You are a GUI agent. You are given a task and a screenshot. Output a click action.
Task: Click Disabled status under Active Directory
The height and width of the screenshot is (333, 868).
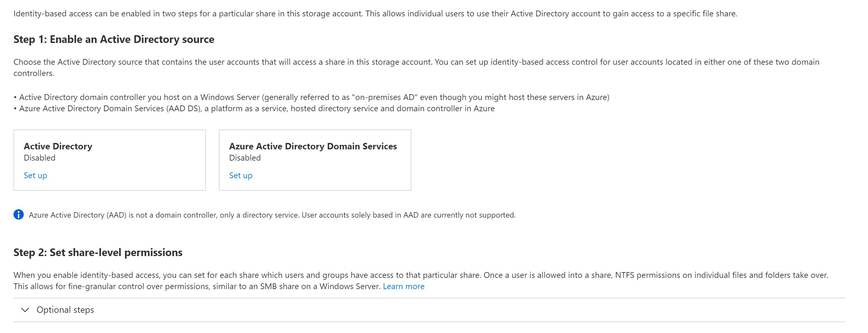(x=39, y=158)
